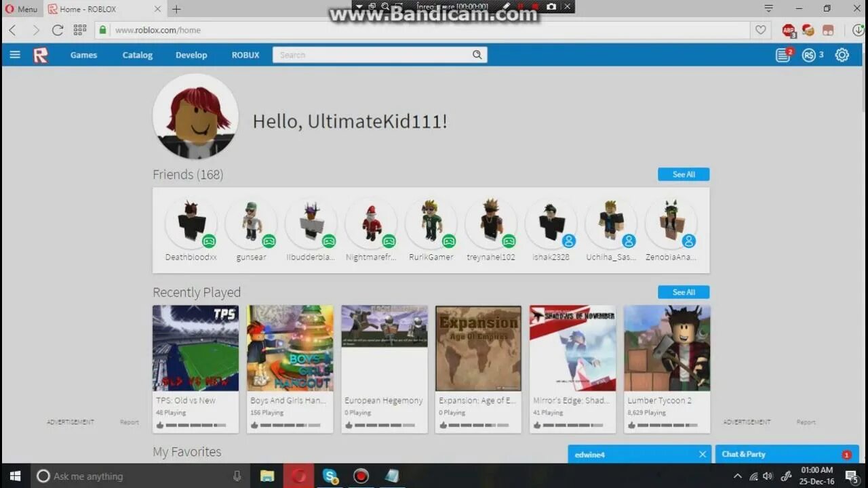Open File Explorer from the taskbar
The image size is (868, 488).
tap(267, 476)
